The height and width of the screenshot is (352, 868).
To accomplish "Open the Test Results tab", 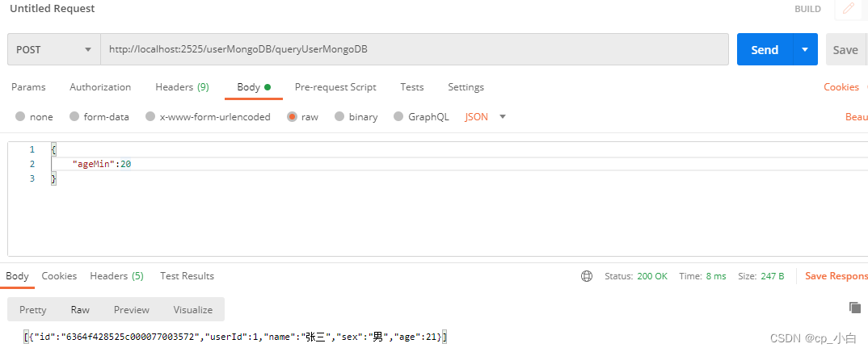I will pyautogui.click(x=188, y=276).
